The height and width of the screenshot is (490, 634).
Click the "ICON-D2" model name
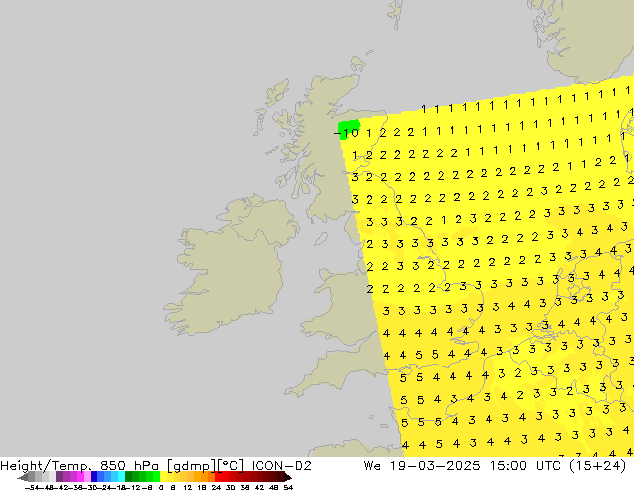point(281,466)
